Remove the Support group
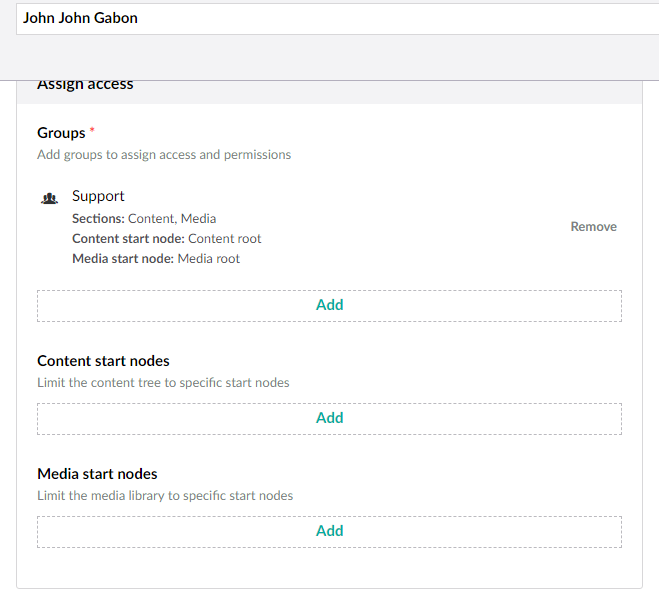The width and height of the screenshot is (659, 604). click(x=593, y=227)
